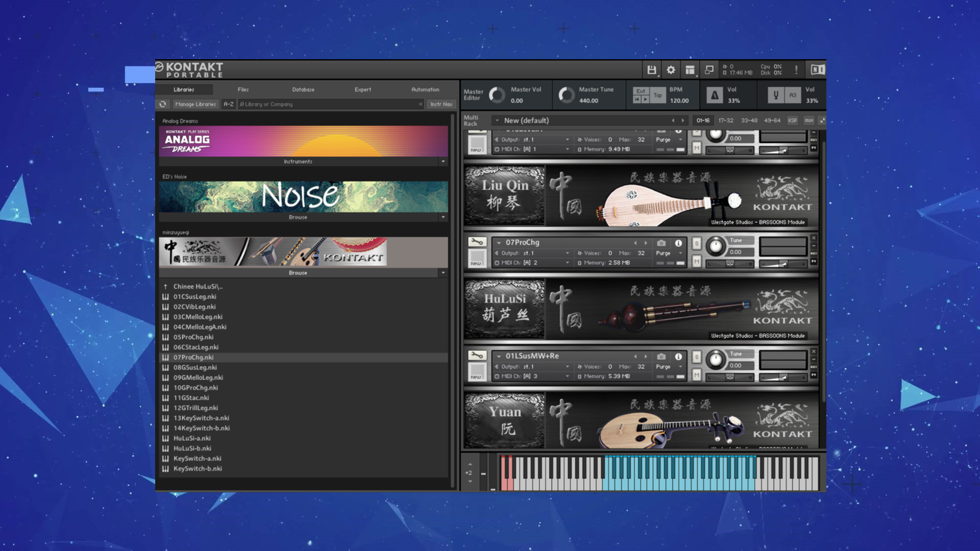Screen dimensions: 980x551
Task: Open wrench edit mode for 01LSusMW+Re
Action: (x=477, y=355)
